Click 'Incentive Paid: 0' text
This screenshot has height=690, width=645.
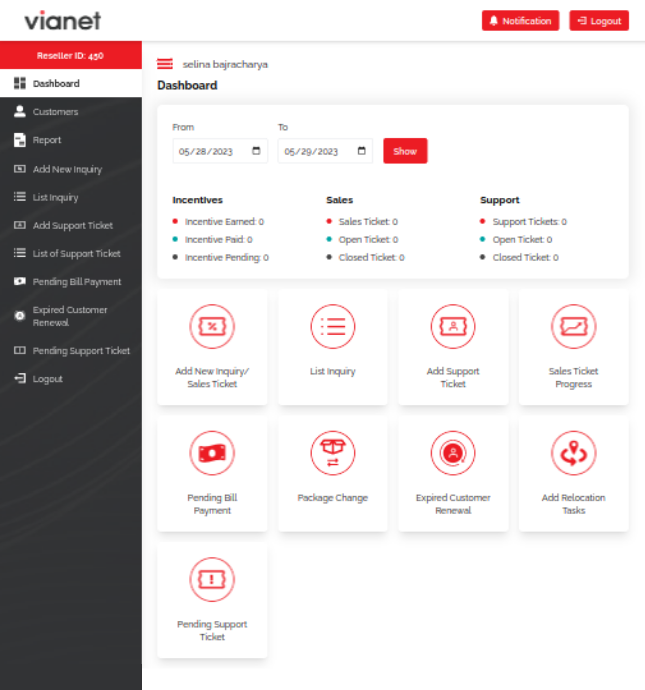tap(218, 239)
